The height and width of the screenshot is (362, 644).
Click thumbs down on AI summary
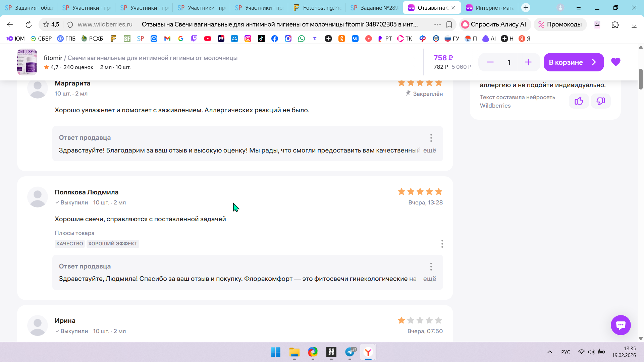[600, 101]
